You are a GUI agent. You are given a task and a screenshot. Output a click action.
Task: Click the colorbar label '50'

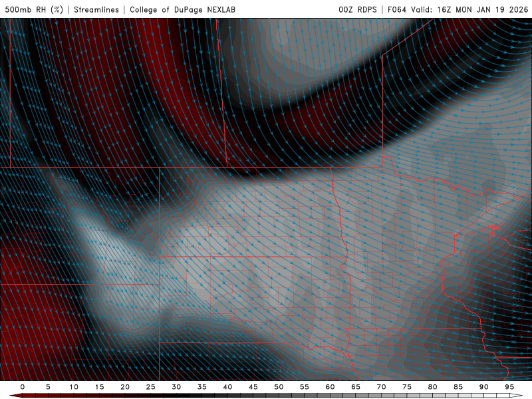coord(279,387)
